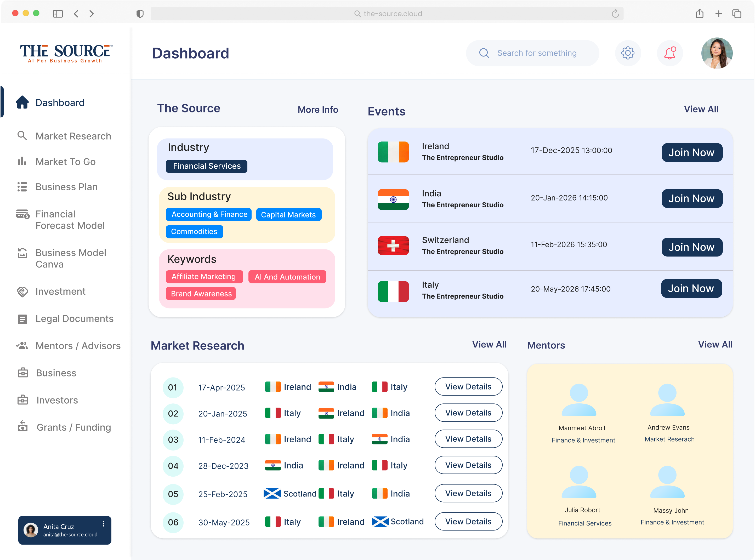
Task: Click the Market Research magnifier icon in sidebar
Action: pyautogui.click(x=22, y=136)
